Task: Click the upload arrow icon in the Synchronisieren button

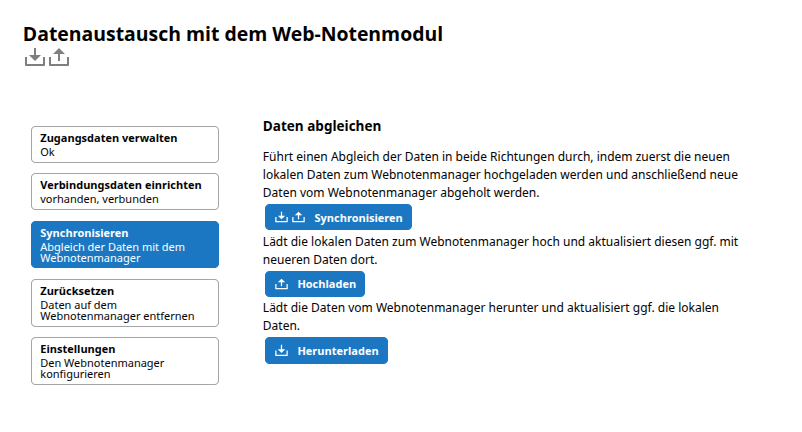Action: coord(297,217)
